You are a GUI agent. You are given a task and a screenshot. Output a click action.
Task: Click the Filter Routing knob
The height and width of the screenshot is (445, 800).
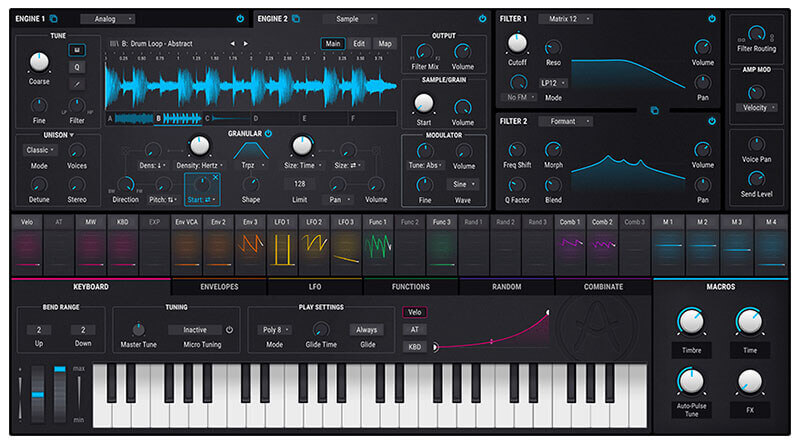756,34
